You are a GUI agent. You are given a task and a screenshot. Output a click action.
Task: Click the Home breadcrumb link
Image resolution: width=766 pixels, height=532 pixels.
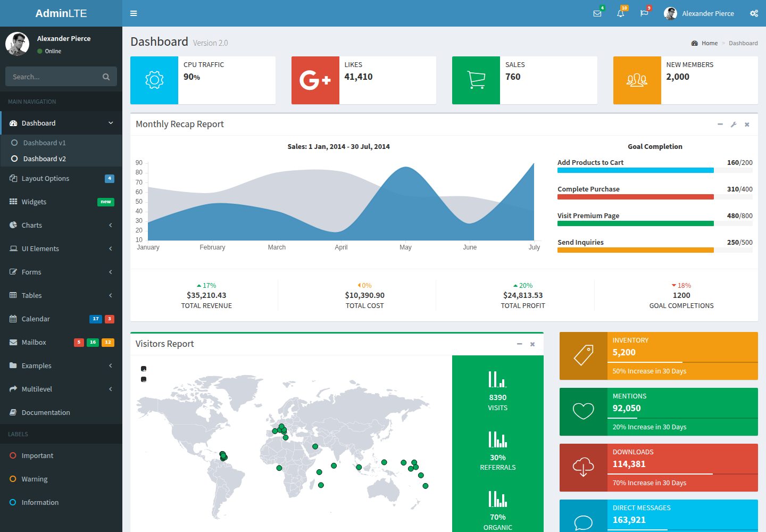click(704, 43)
